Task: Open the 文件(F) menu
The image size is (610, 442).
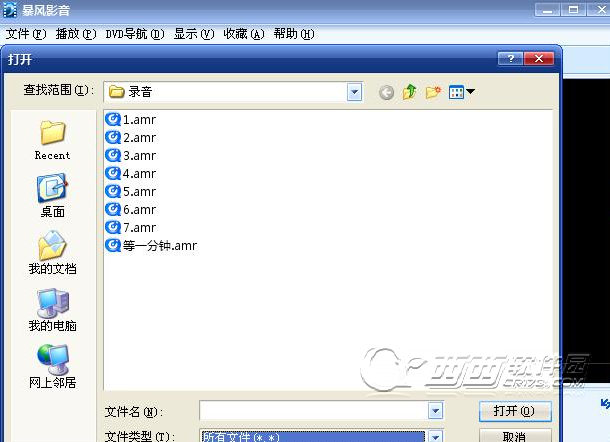Action: 26,34
